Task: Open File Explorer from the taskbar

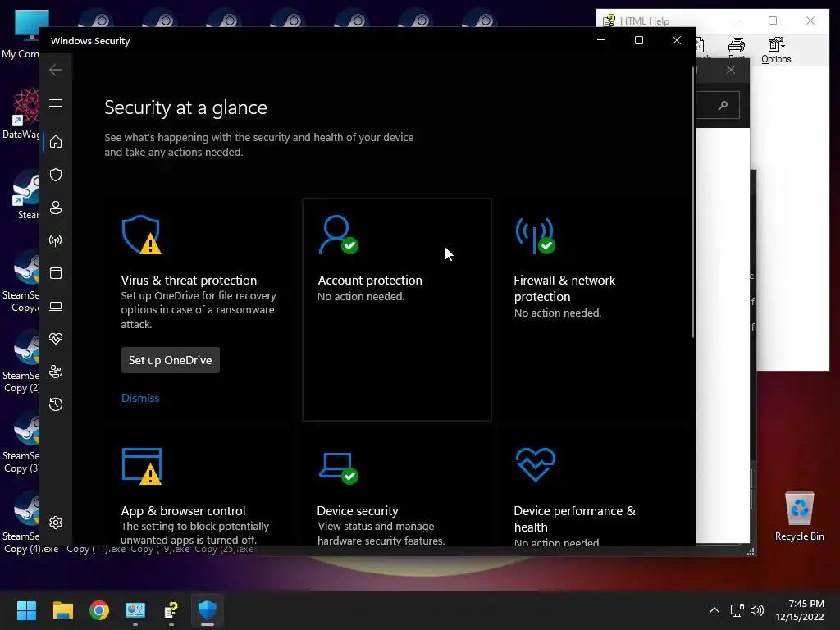Action: tap(62, 610)
